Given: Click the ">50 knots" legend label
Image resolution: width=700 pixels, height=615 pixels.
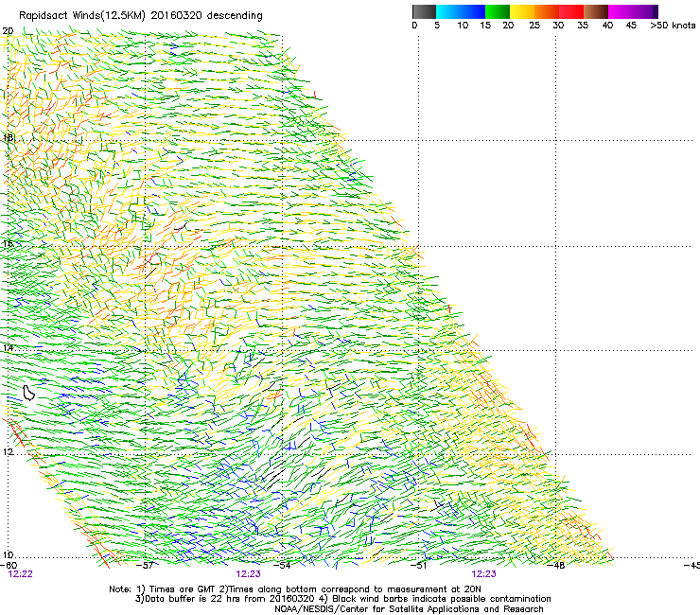Looking at the screenshot, I should tap(673, 25).
